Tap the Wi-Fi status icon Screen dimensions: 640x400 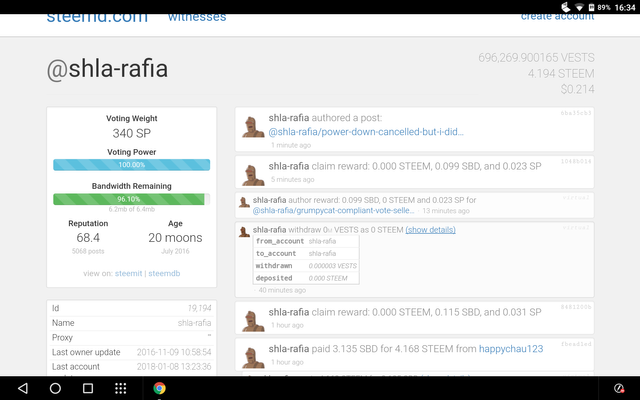pyautogui.click(x=579, y=7)
